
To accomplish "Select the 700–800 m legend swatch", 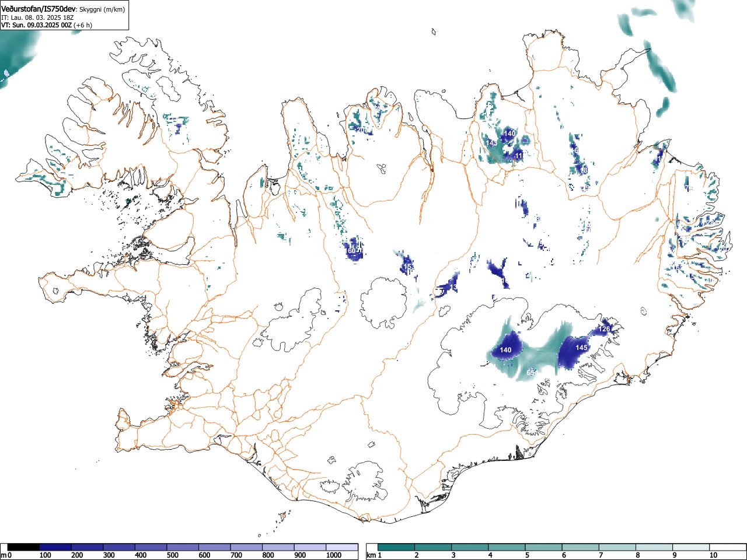I will (x=247, y=547).
